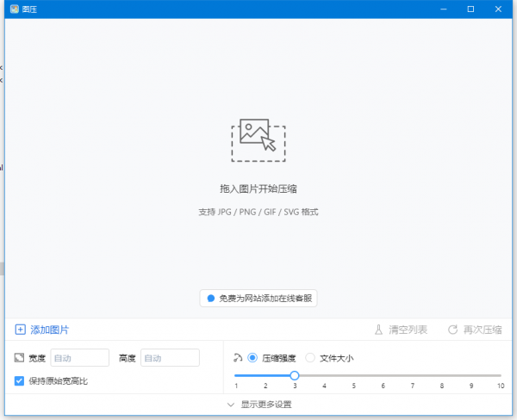The image size is (517, 420).
Task: Expand 显示更多设置 section
Action: [x=259, y=405]
